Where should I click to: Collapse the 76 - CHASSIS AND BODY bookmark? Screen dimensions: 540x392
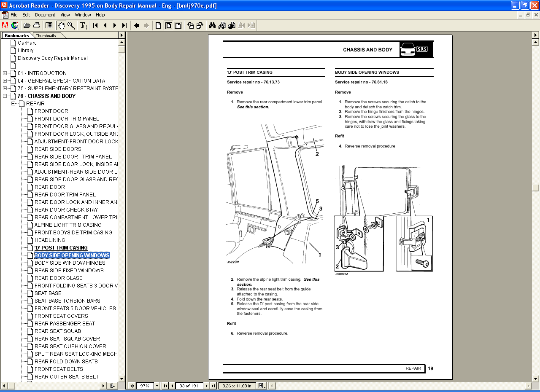click(x=5, y=96)
